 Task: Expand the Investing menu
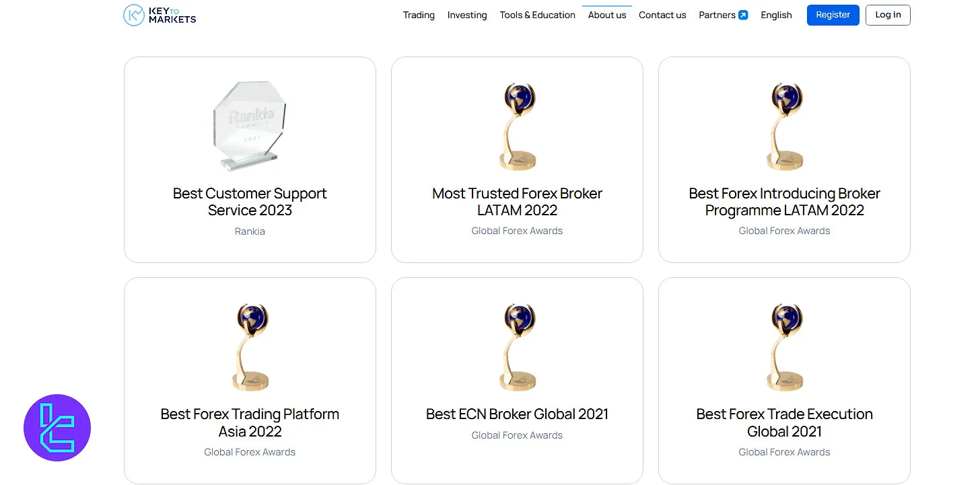pos(467,15)
